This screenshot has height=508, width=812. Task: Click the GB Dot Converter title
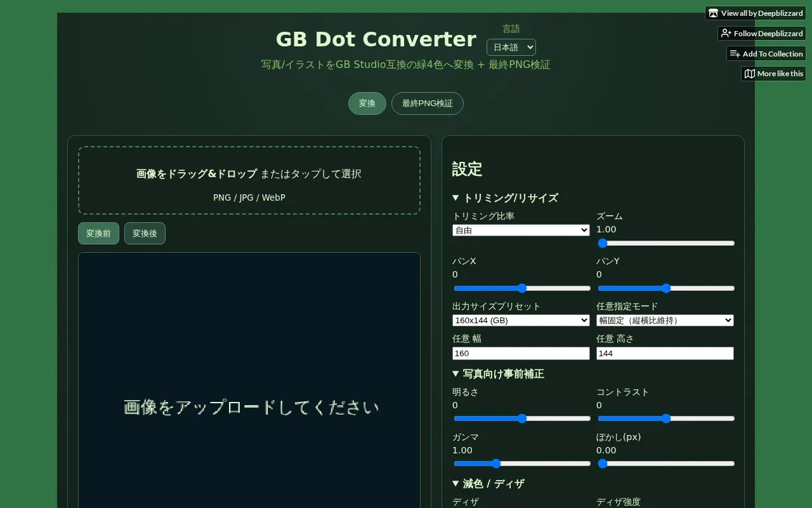(x=376, y=39)
